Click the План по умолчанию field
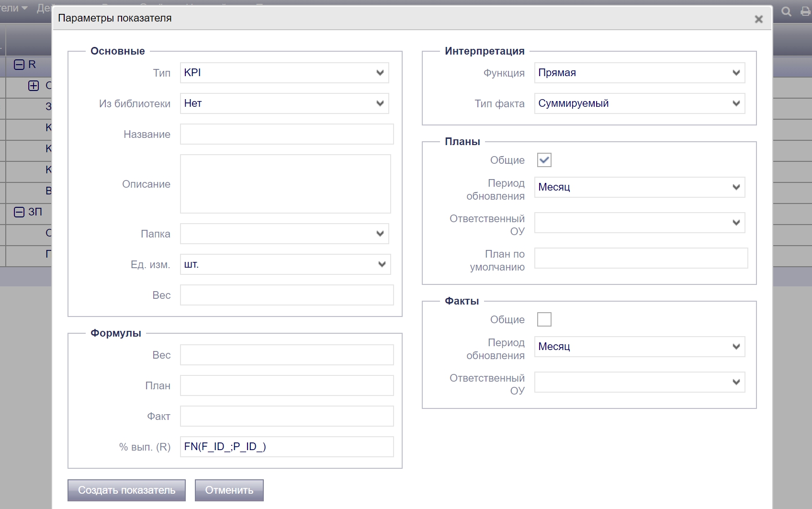This screenshot has width=812, height=509. (x=641, y=258)
